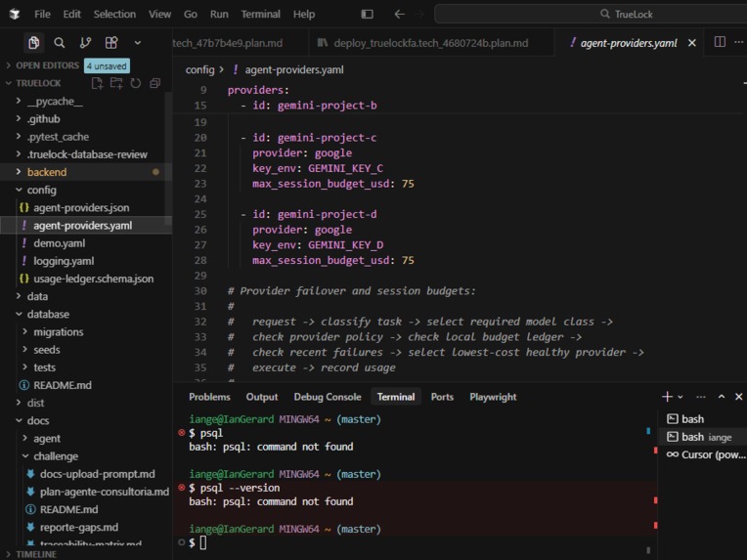Open terminal panel more actions menu
This screenshot has width=747, height=560.
(700, 397)
